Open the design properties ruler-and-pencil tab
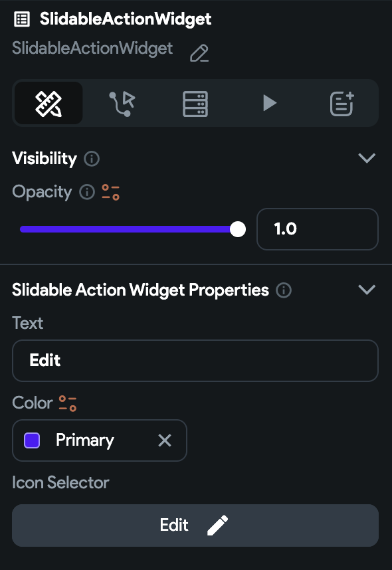The height and width of the screenshot is (570, 392). (49, 104)
